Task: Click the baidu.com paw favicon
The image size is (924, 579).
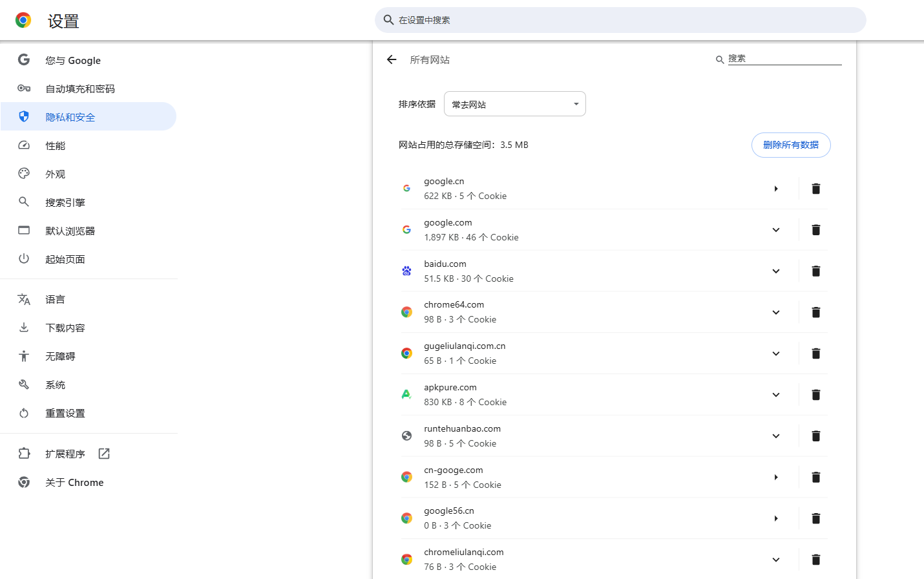Action: pyautogui.click(x=406, y=271)
